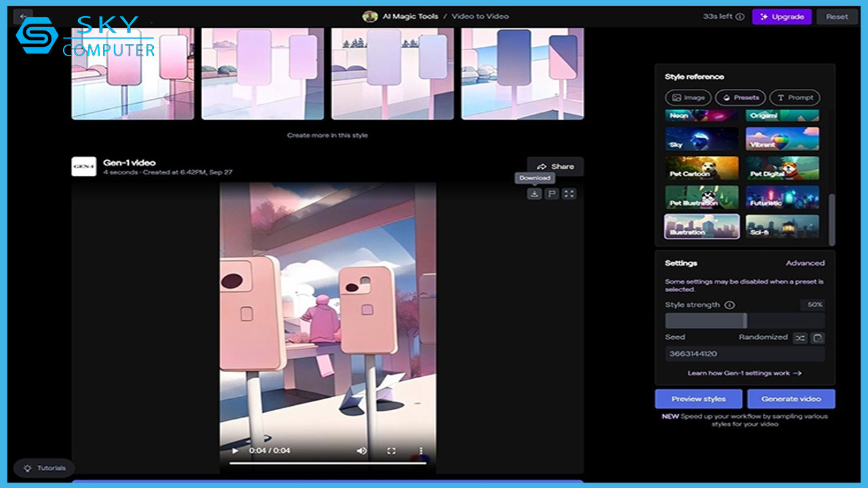This screenshot has width=868, height=488.
Task: Select the Presets tab
Action: point(741,98)
